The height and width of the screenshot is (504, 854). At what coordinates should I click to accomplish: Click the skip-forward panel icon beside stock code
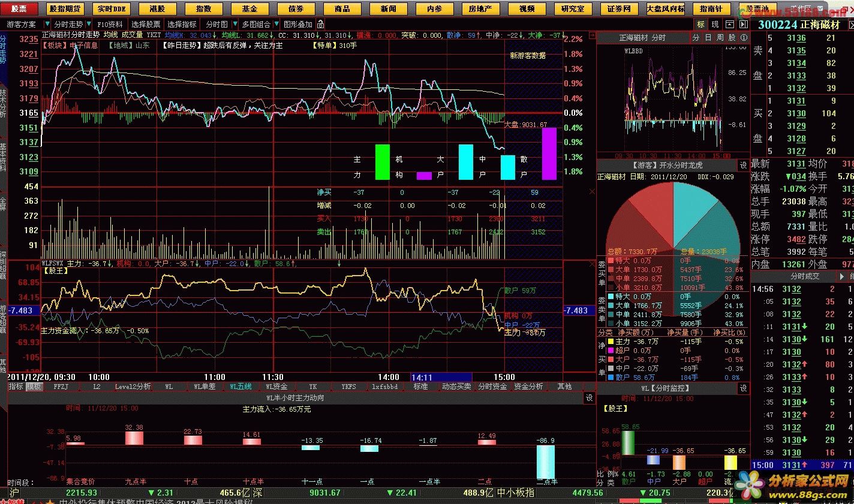click(744, 24)
